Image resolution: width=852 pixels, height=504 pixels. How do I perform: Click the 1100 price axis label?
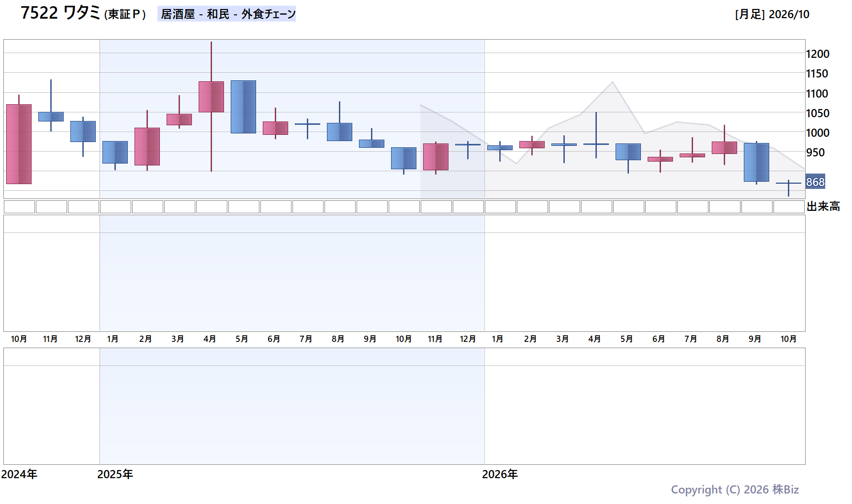tap(817, 94)
